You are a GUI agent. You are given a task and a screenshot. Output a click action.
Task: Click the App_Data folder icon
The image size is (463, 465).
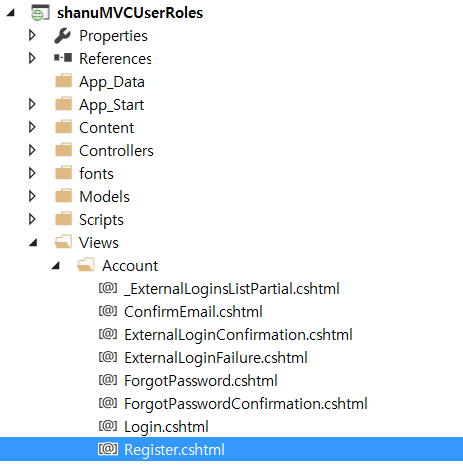tap(63, 81)
